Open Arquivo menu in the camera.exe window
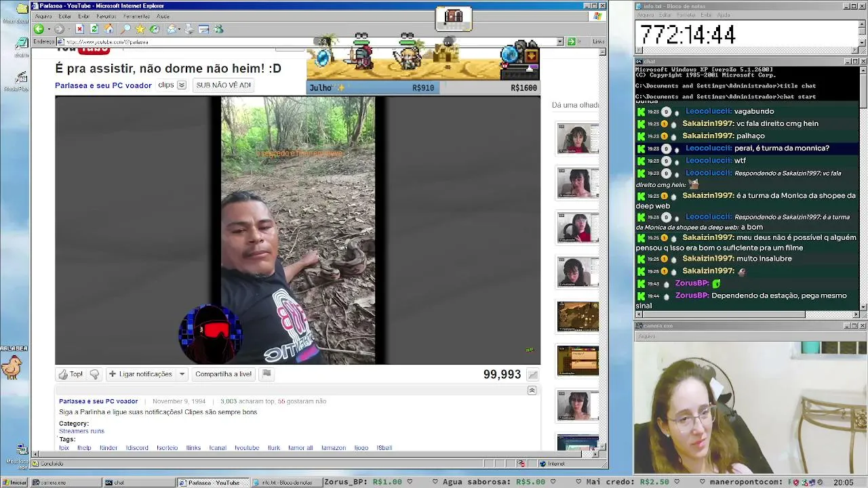 pyautogui.click(x=646, y=336)
